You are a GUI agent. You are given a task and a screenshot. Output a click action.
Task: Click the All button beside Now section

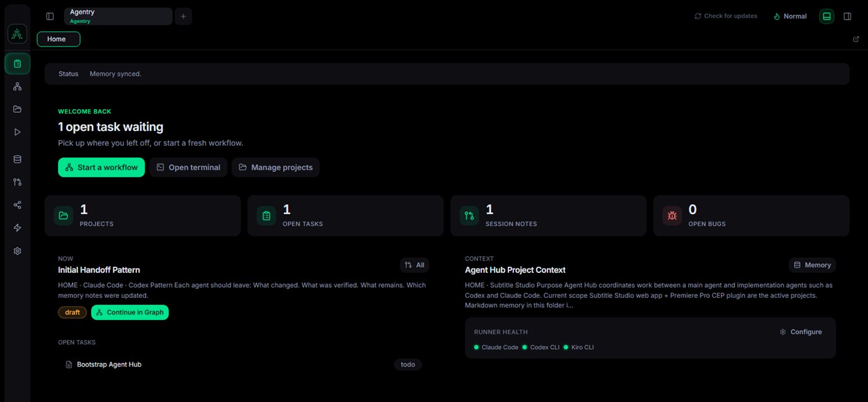pos(414,265)
